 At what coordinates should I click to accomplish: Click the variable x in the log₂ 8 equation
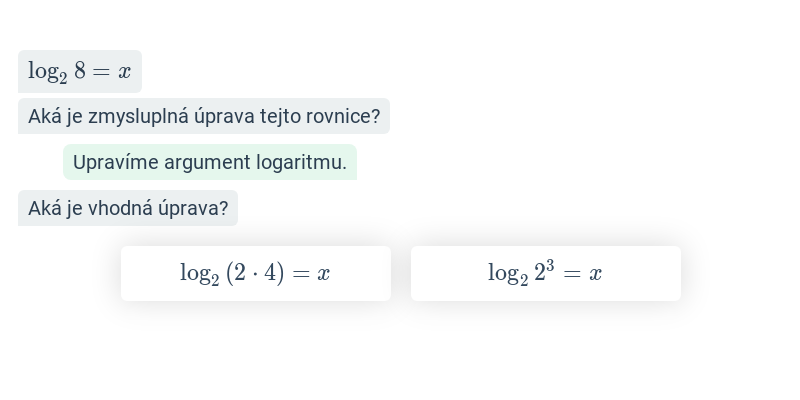[x=124, y=72]
